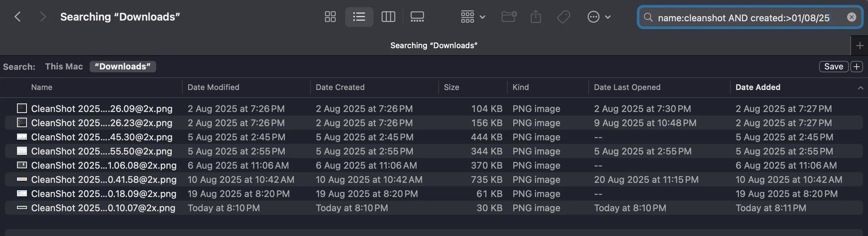Sort by Name column

(x=41, y=87)
